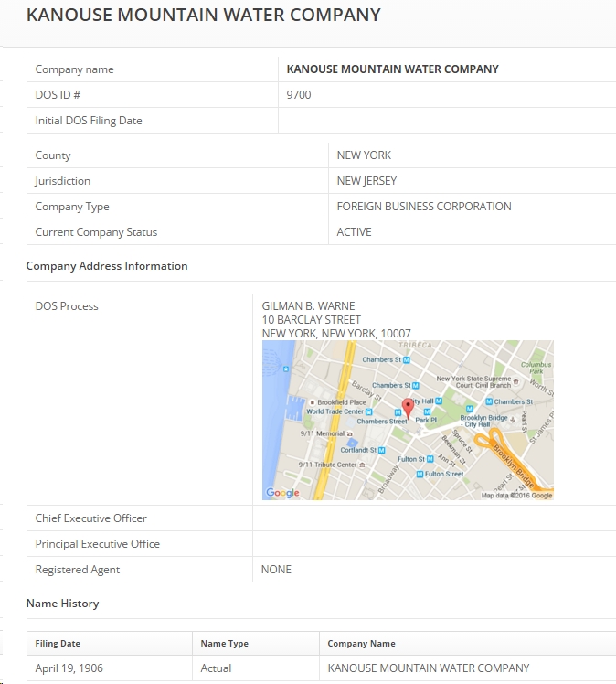The image size is (616, 684).
Task: Click the Filing Date column header
Action: point(58,644)
